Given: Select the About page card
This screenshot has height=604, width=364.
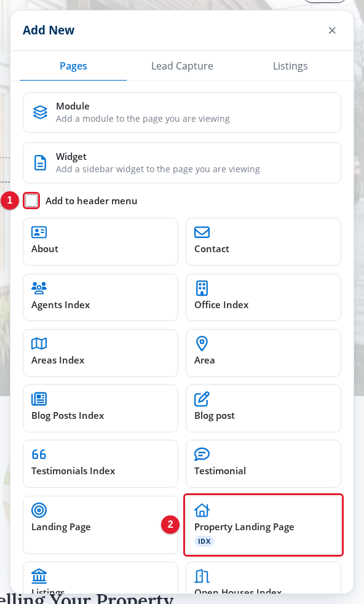Looking at the screenshot, I should coord(101,242).
